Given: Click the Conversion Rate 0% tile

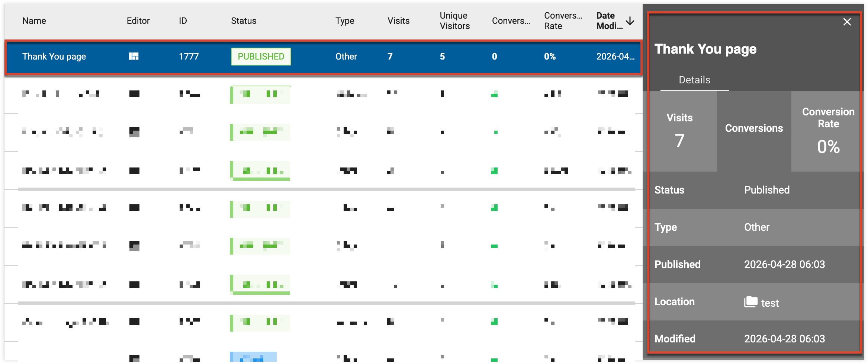Looking at the screenshot, I should [828, 131].
